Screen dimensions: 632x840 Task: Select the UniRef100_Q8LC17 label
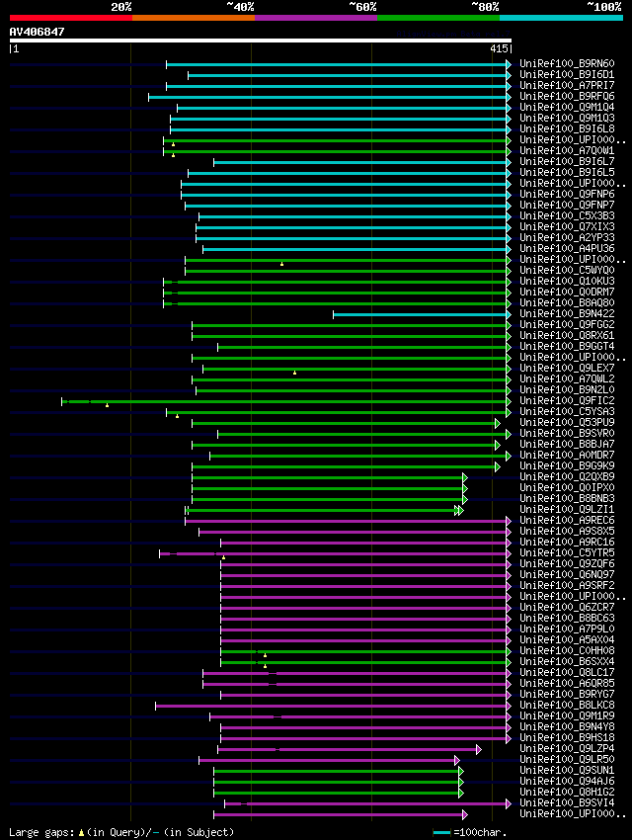click(567, 672)
